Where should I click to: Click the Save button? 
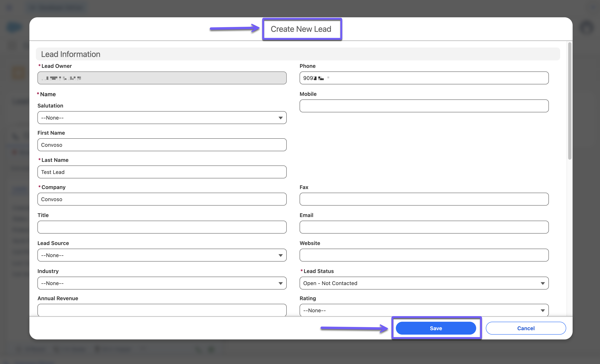coord(436,328)
